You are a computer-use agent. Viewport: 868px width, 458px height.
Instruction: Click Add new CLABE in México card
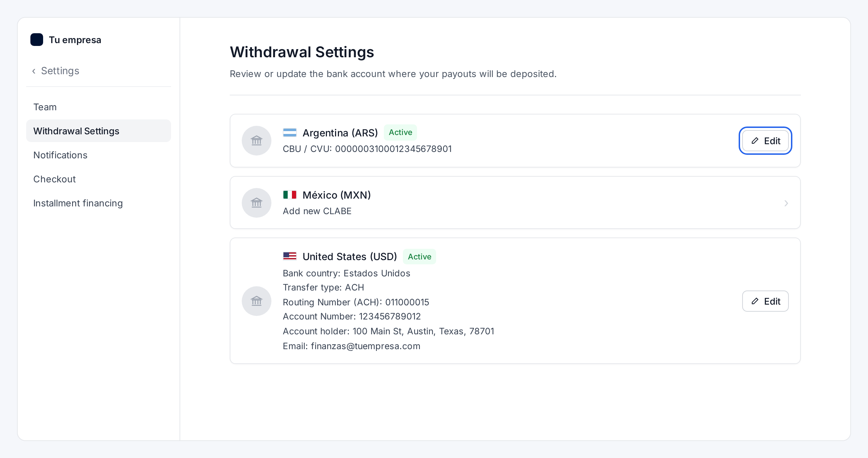click(x=317, y=211)
